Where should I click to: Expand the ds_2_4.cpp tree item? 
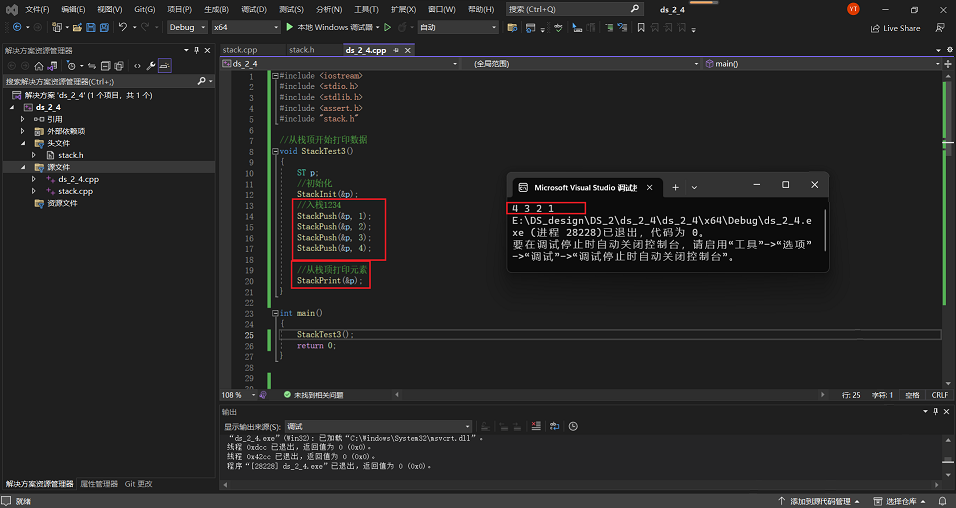pyautogui.click(x=34, y=179)
